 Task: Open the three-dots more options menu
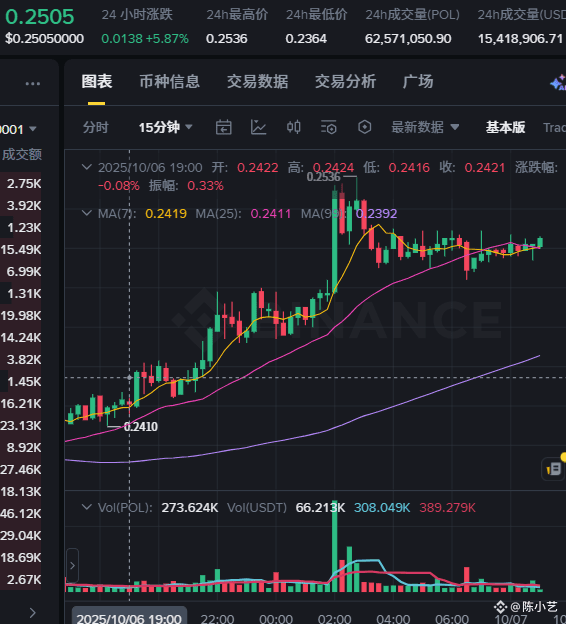(33, 84)
